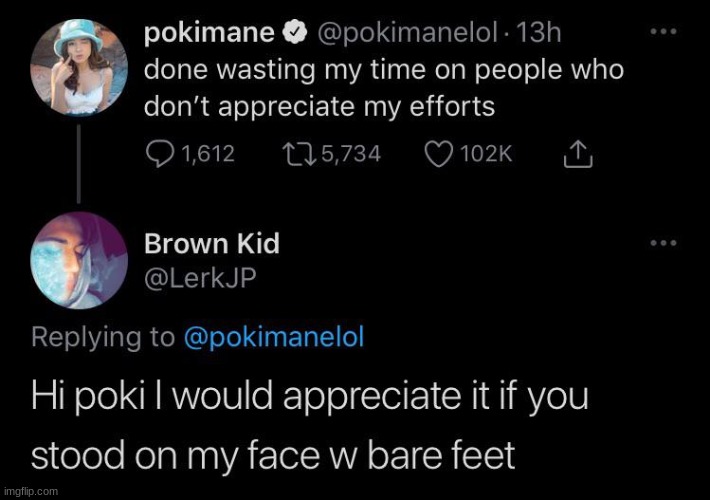Click the Brown Kid display name
The height and width of the screenshot is (500, 710).
point(211,243)
